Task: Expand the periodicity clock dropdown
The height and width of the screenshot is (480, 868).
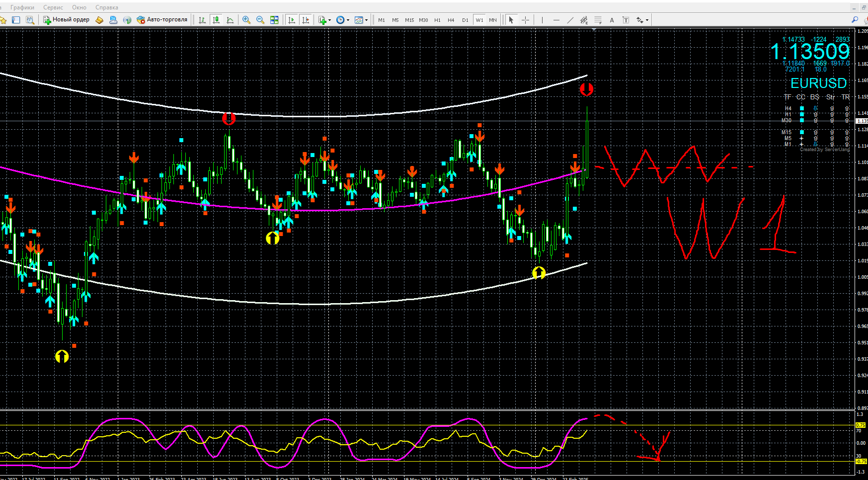Action: coord(348,20)
